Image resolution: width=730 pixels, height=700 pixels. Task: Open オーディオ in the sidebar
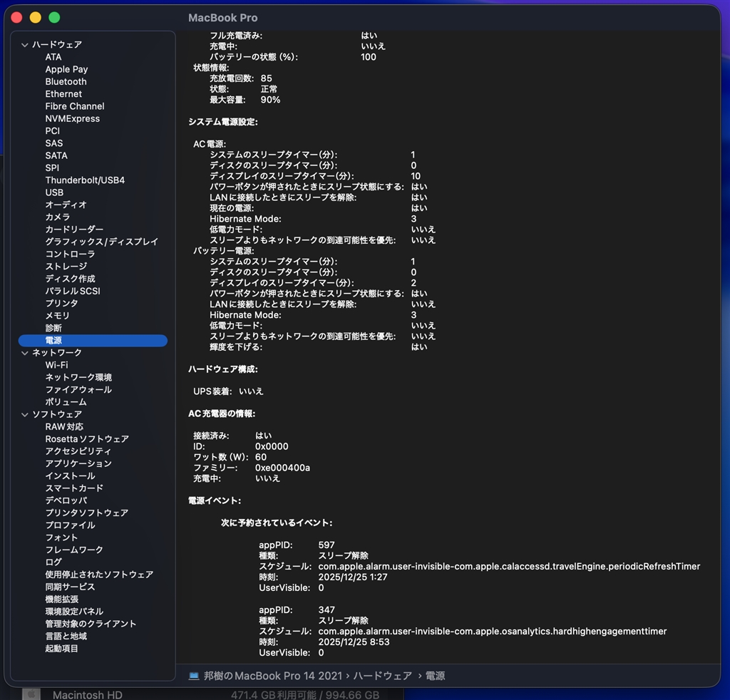66,205
